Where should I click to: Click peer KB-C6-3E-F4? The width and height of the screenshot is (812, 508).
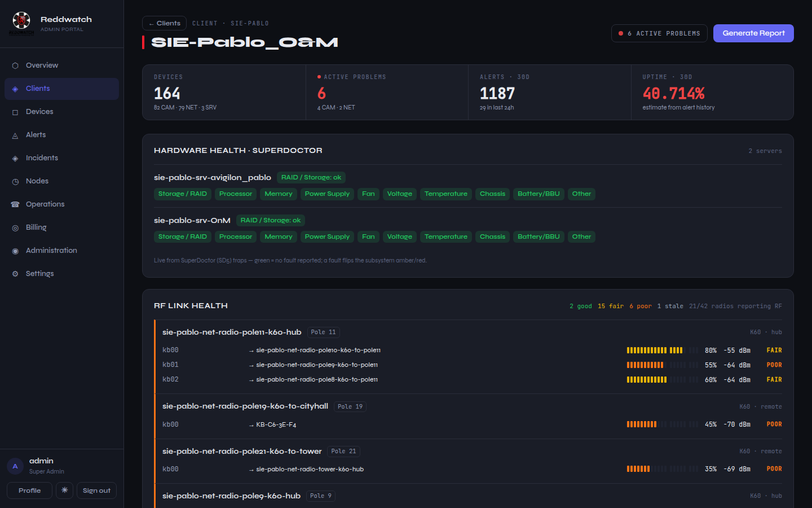pos(276,424)
